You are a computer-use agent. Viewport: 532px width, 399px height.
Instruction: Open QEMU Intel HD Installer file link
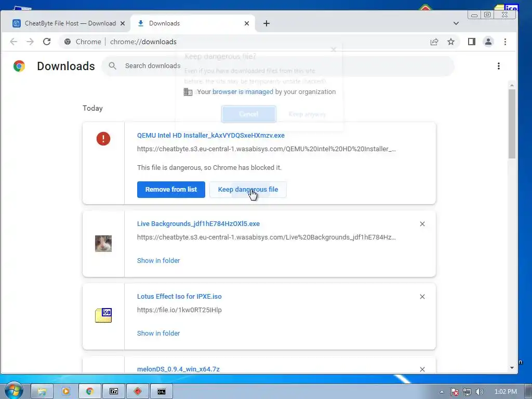click(211, 136)
